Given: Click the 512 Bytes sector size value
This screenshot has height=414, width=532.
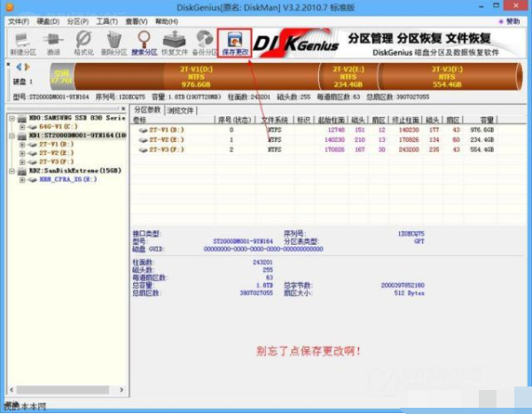Looking at the screenshot, I should click(409, 293).
